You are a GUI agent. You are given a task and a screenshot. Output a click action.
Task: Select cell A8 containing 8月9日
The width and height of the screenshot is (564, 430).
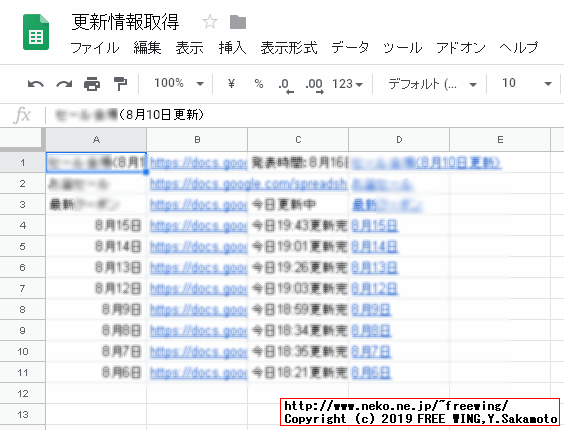(96, 309)
